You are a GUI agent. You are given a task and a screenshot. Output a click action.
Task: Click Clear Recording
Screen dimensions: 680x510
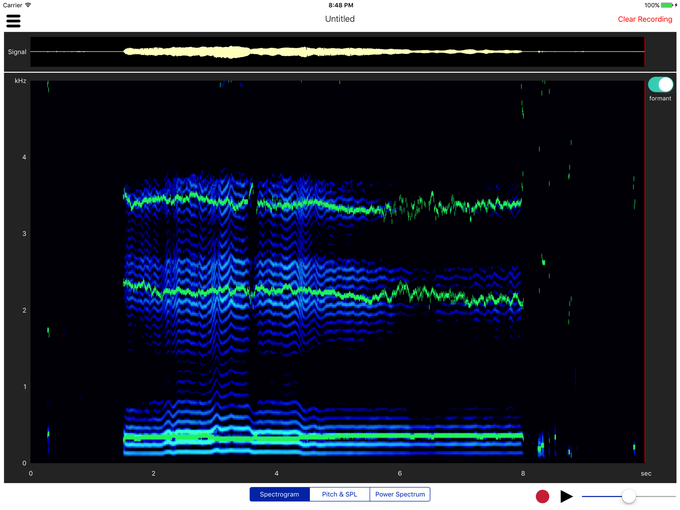point(644,19)
